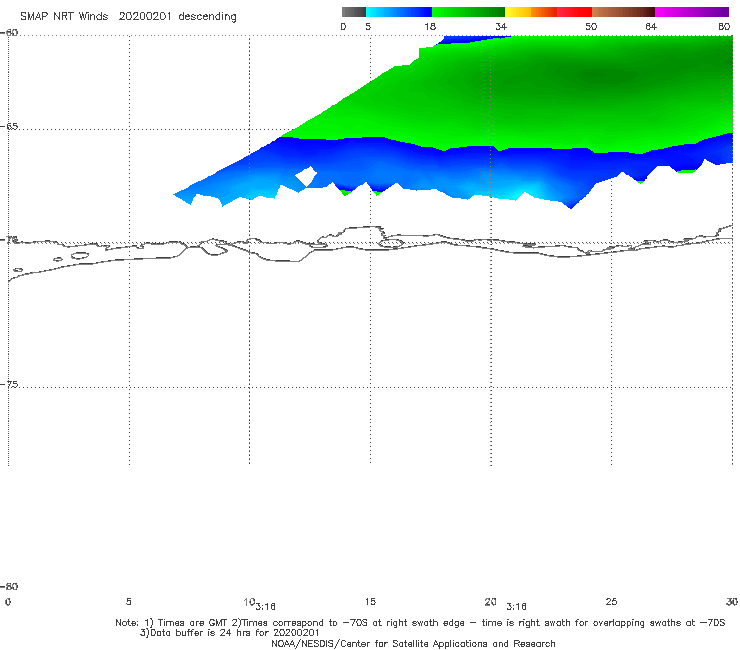Click the longitude axis label '5'
The image size is (740, 650).
[x=128, y=601]
